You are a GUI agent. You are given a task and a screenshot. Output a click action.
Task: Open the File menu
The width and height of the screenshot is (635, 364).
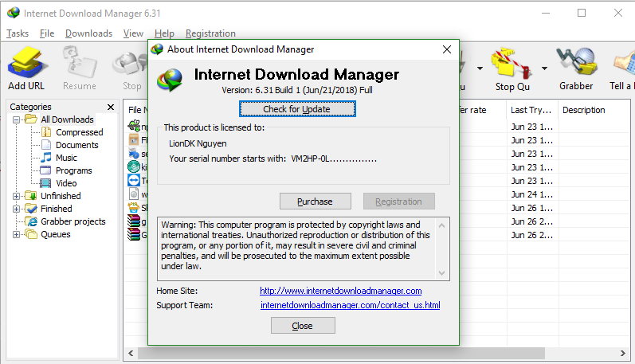47,33
